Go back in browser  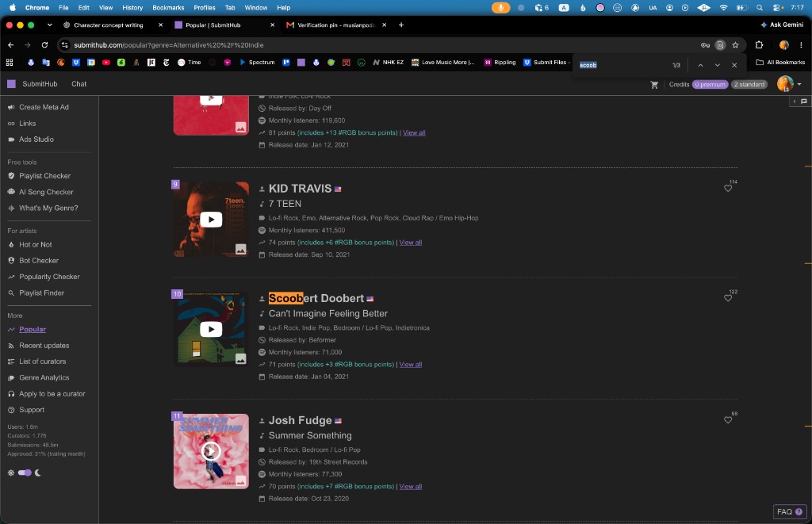pos(11,45)
